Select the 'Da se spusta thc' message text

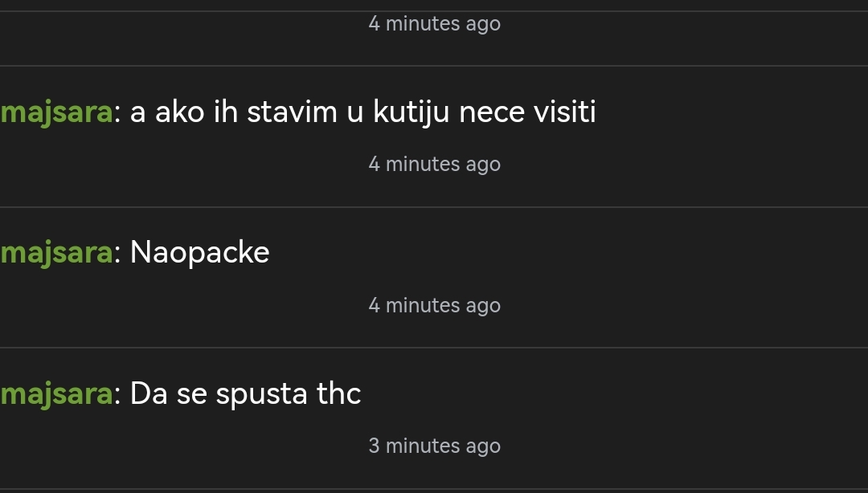tap(245, 394)
